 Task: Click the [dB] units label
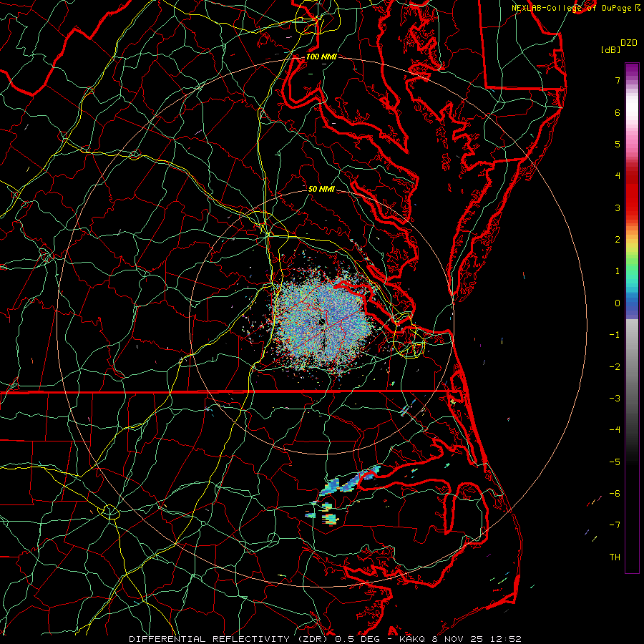[x=610, y=49]
